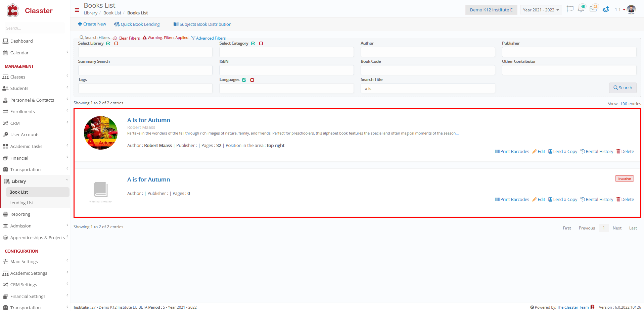The height and width of the screenshot is (311, 644).
Task: Open the envelope messages icon
Action: point(593,9)
